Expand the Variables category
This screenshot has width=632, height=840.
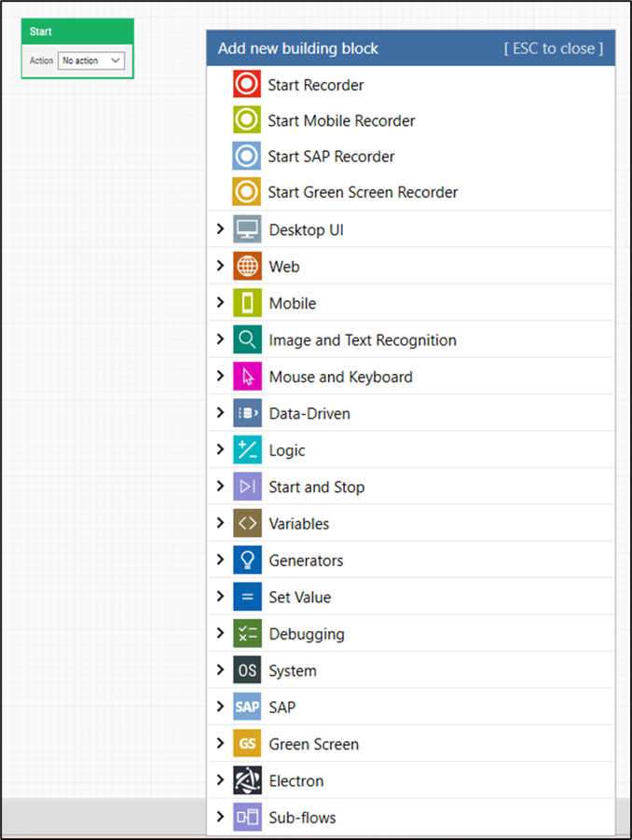pyautogui.click(x=218, y=523)
